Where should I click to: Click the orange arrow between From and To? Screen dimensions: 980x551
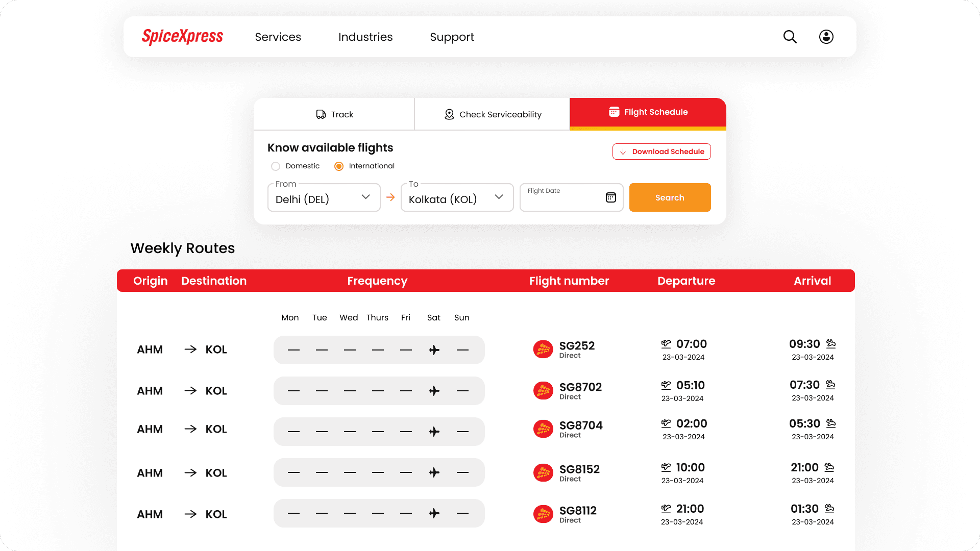pos(390,197)
